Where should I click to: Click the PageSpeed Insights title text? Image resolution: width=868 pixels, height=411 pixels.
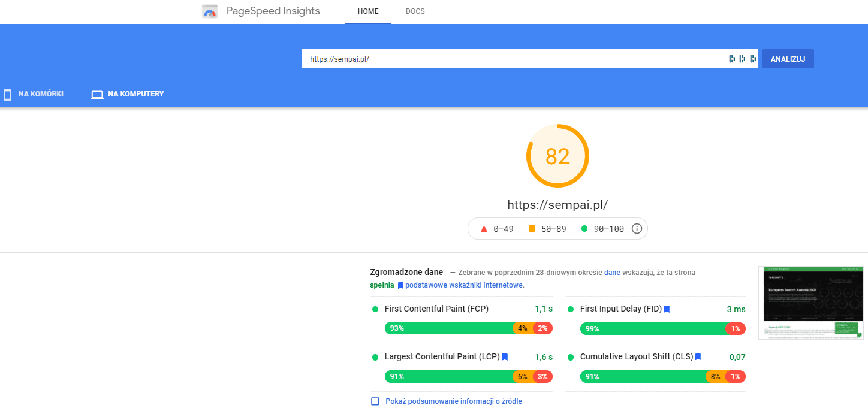273,11
